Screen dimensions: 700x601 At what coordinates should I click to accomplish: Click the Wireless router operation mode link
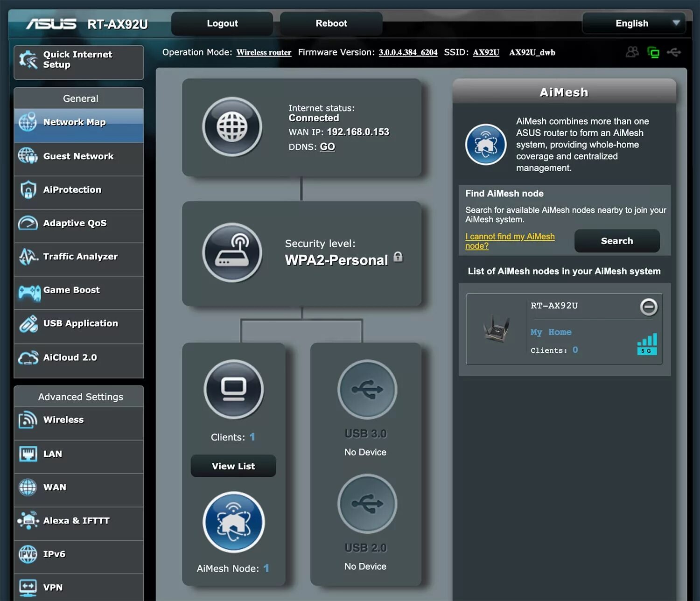click(264, 52)
